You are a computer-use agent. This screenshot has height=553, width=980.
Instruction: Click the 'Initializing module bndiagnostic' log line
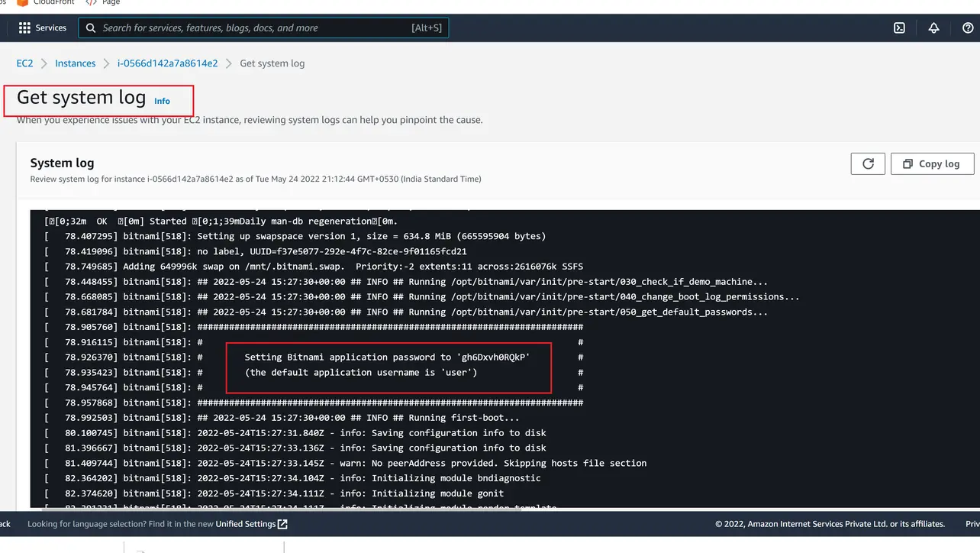(x=292, y=478)
